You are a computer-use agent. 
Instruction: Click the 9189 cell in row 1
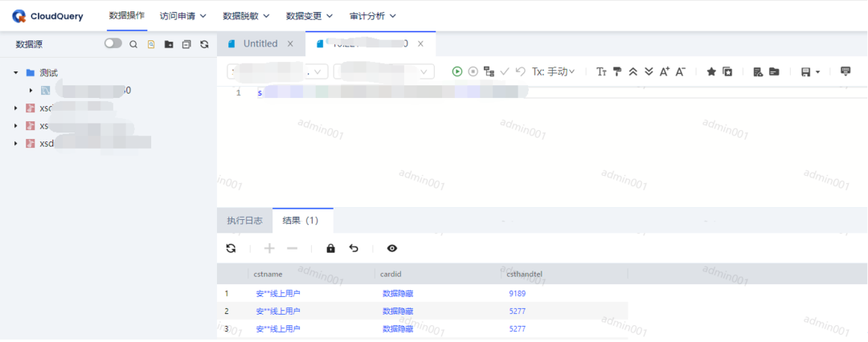point(517,293)
